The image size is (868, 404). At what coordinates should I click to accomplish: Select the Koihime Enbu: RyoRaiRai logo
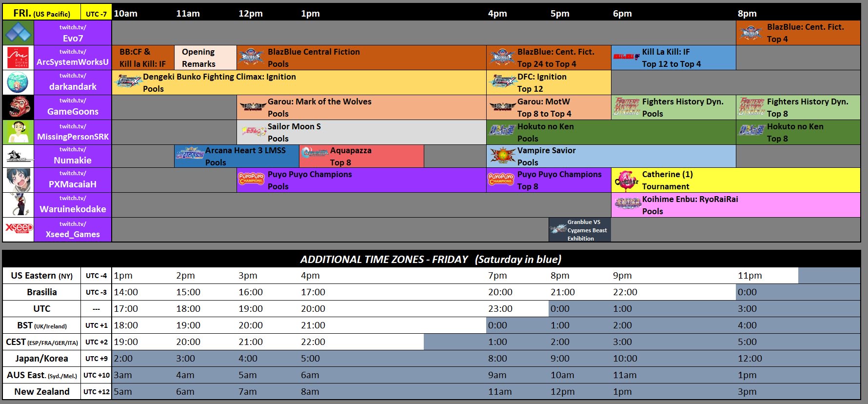click(627, 203)
